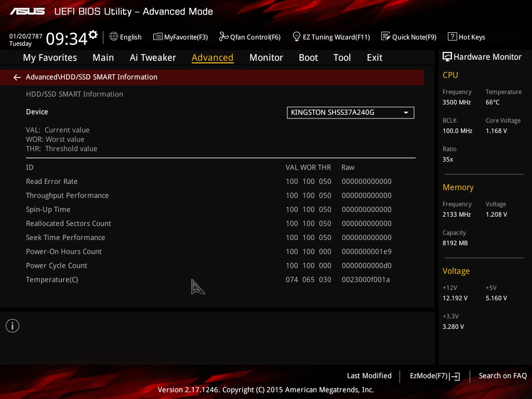Click memory capacity 8192 MB
532x399 pixels.
click(x=455, y=243)
